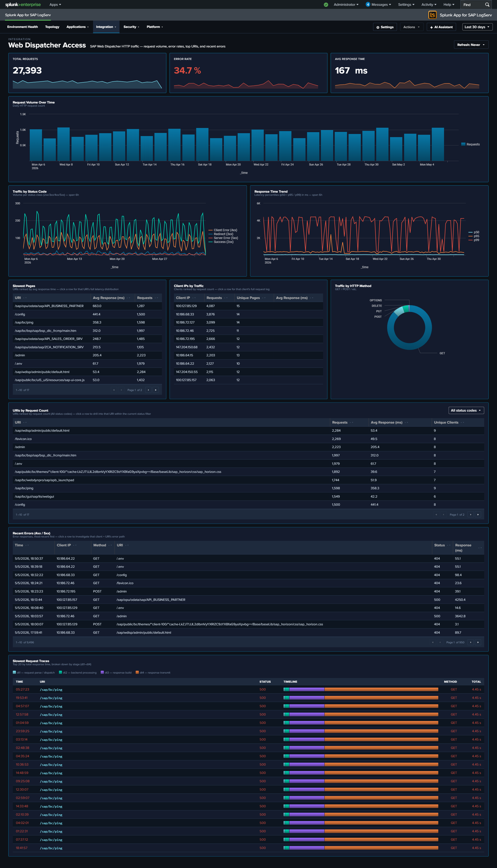Open the Refresh: Never dropdown
The width and height of the screenshot is (497, 868).
coord(471,45)
